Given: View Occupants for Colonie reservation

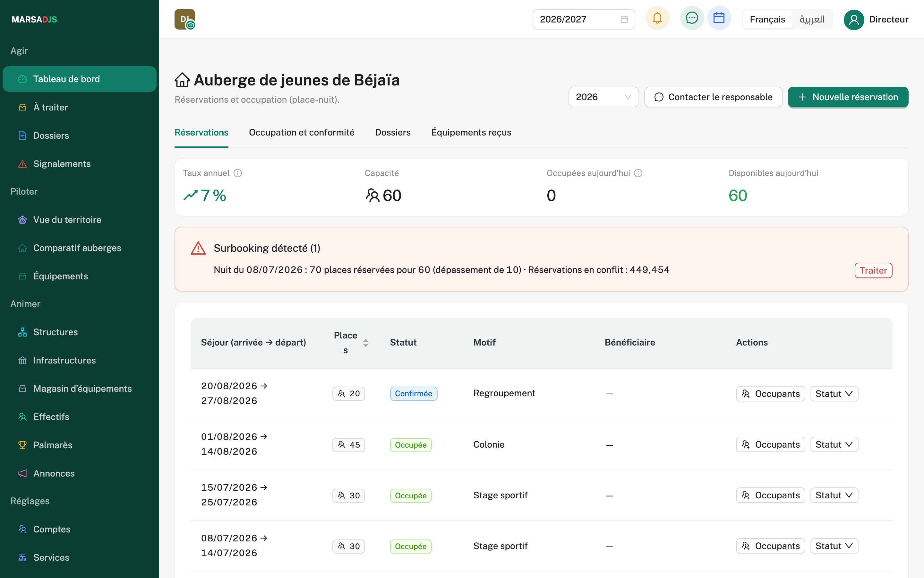Looking at the screenshot, I should (x=771, y=445).
